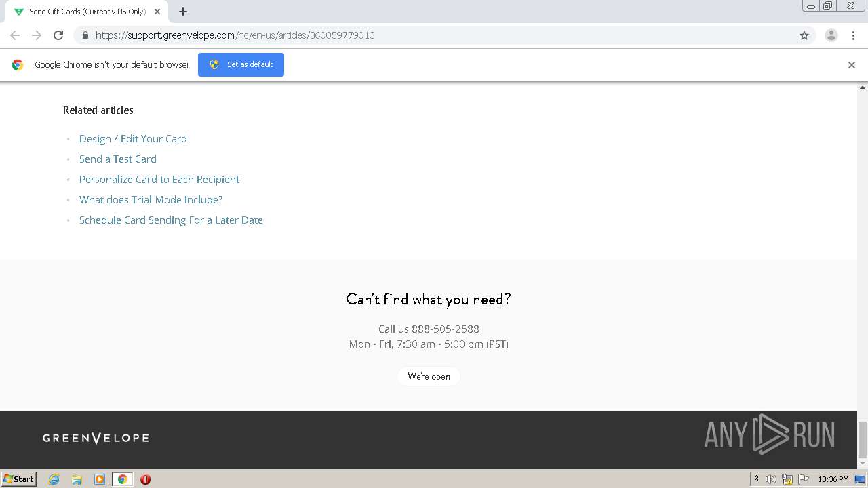Click the red security shield taskbar icon
868x488 pixels.
(x=145, y=479)
